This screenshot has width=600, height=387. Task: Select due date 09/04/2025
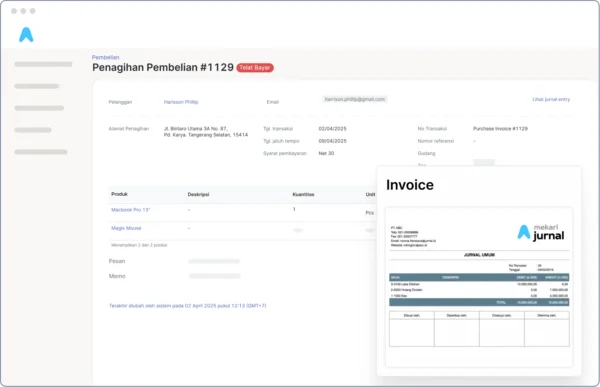point(333,141)
